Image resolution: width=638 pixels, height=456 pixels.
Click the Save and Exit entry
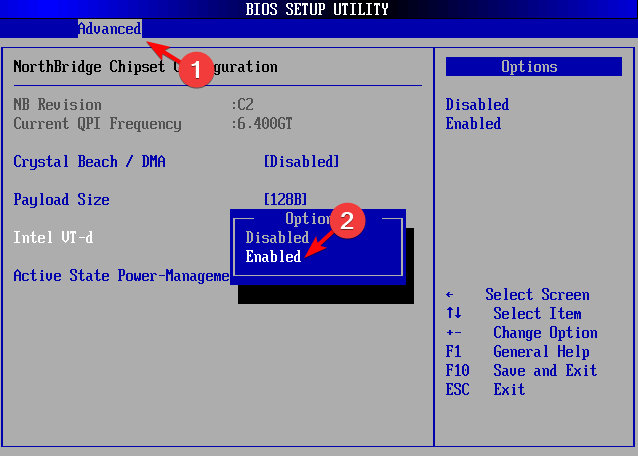click(x=545, y=371)
